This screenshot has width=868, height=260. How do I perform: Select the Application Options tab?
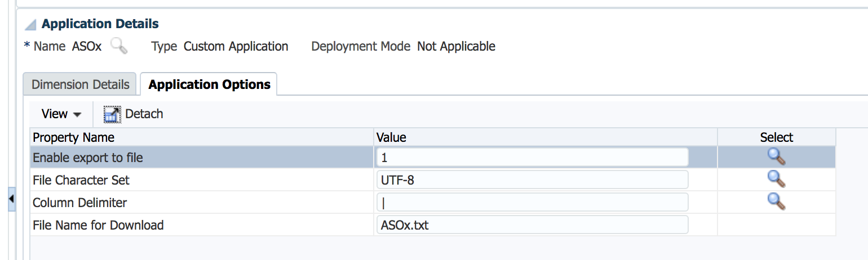point(209,84)
